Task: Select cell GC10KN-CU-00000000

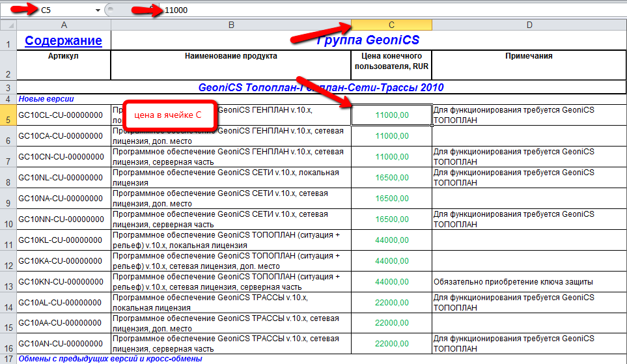Action: coord(64,281)
